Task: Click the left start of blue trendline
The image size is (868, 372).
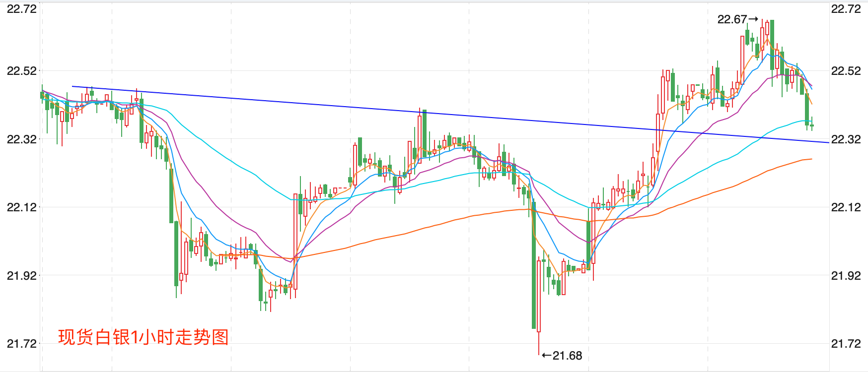Action: [73, 87]
